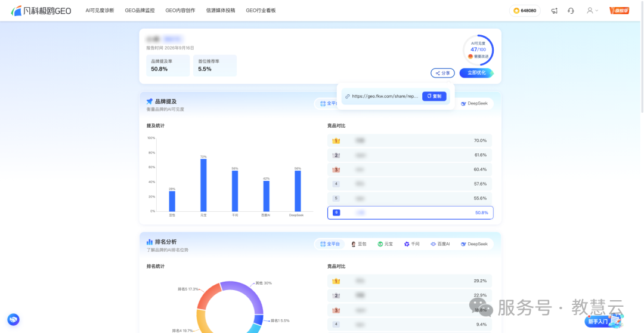
Task: Click the AI可见度 47/100 score ring
Action: 478,50
